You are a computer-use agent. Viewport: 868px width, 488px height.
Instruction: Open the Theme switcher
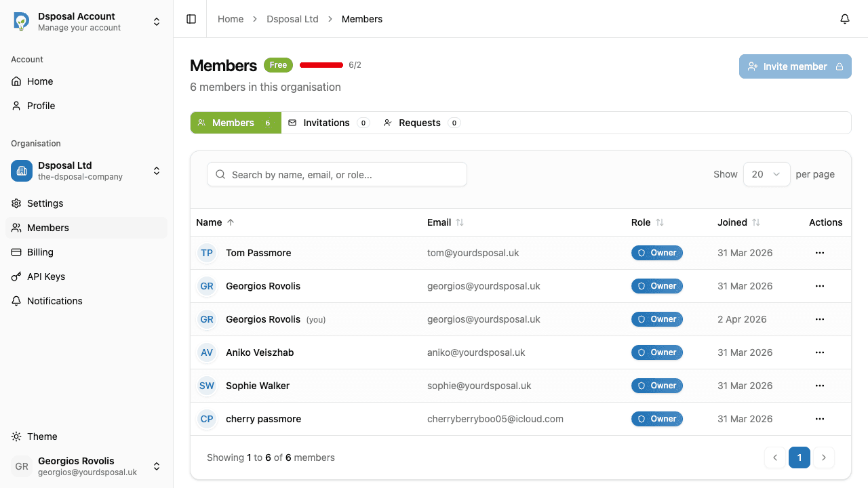(x=42, y=436)
